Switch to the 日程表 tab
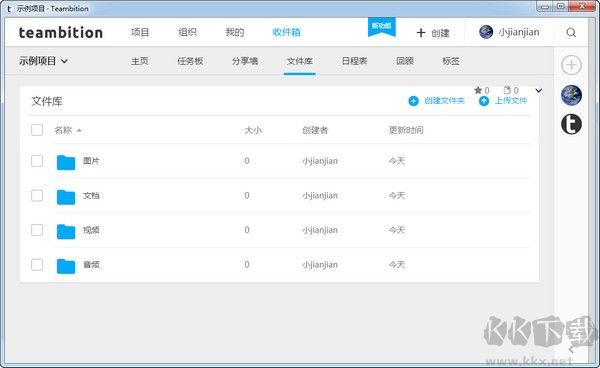 [354, 61]
